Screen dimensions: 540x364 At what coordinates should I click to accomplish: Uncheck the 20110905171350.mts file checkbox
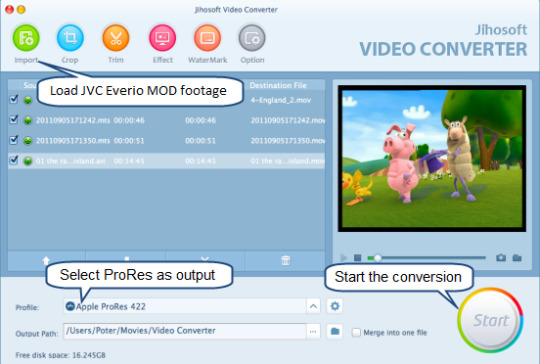tap(14, 140)
